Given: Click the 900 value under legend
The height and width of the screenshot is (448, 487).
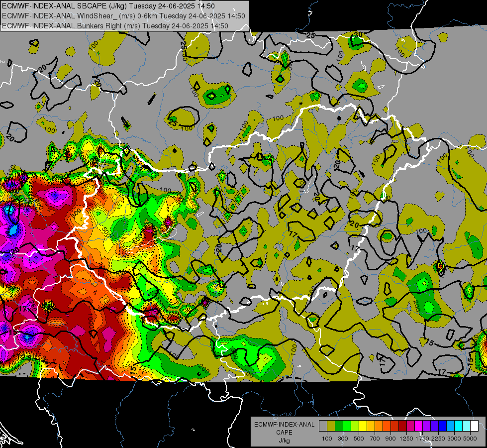Looking at the screenshot, I should point(390,439).
